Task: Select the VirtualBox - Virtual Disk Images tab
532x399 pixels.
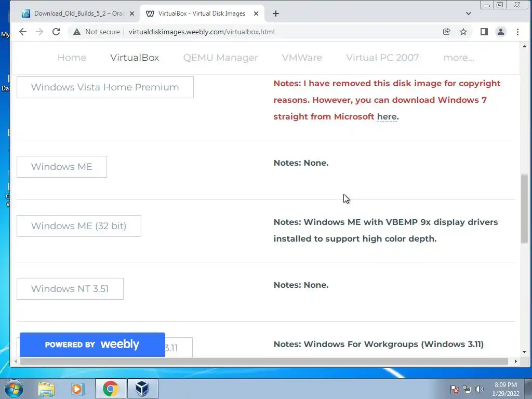Action: (x=202, y=14)
